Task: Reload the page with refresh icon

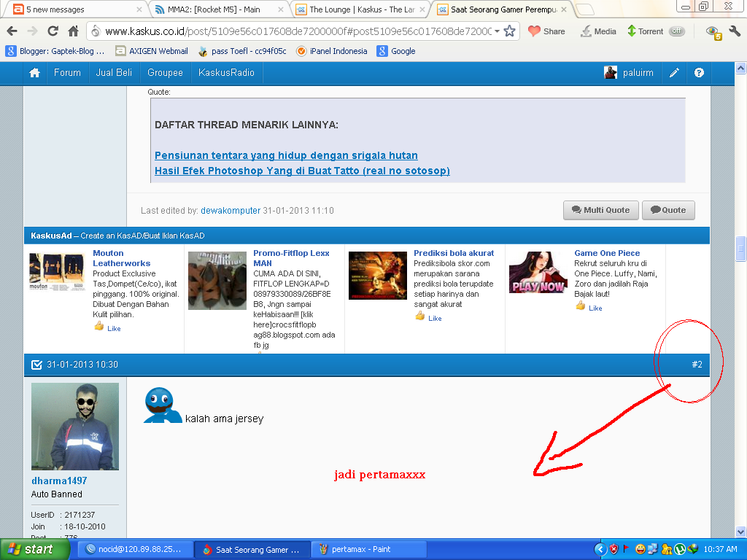Action: [53, 31]
